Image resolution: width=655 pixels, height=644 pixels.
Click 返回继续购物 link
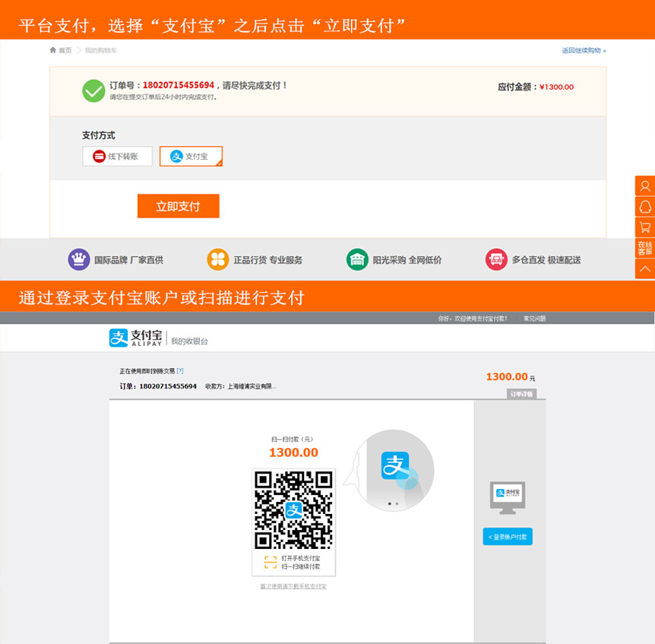[x=584, y=51]
